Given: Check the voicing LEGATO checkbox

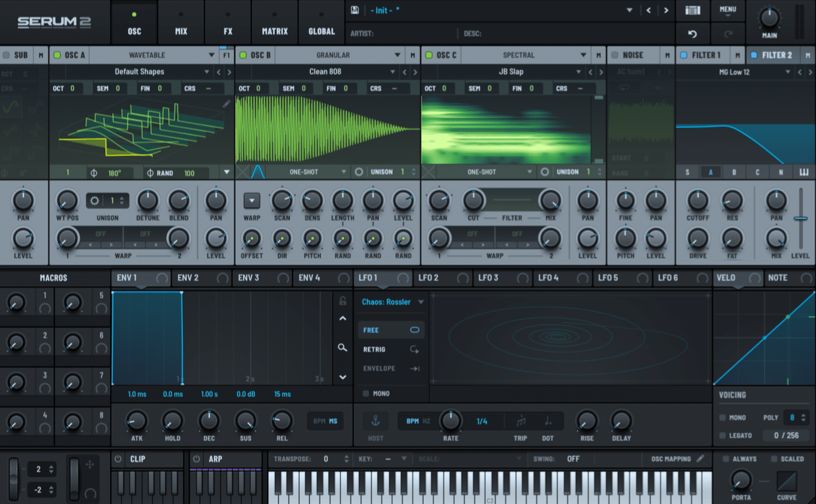Looking at the screenshot, I should click(x=723, y=435).
